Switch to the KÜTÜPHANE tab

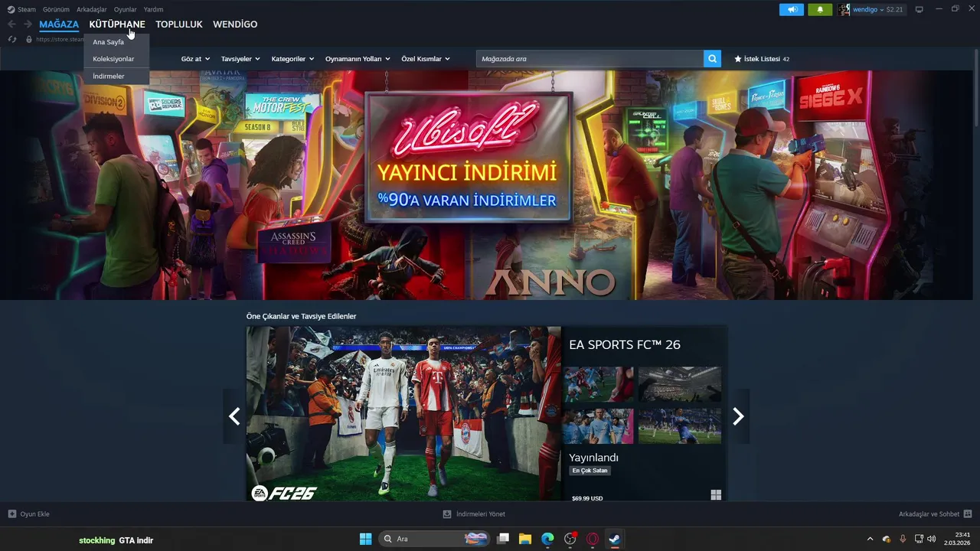point(117,24)
